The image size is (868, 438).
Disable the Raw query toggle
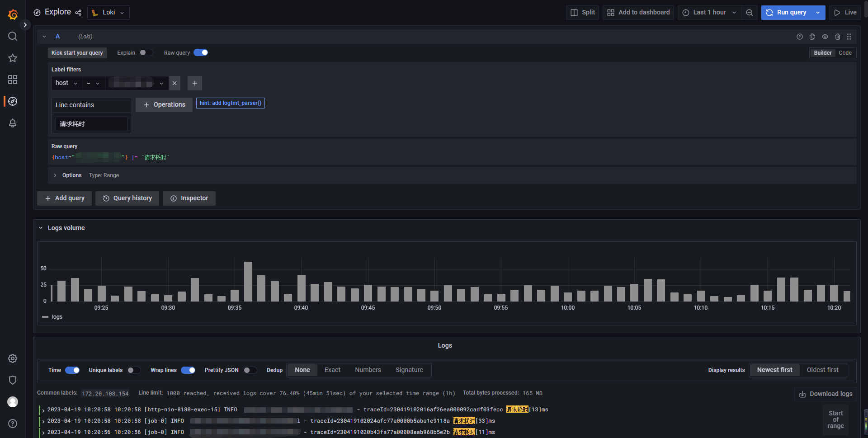(x=201, y=52)
